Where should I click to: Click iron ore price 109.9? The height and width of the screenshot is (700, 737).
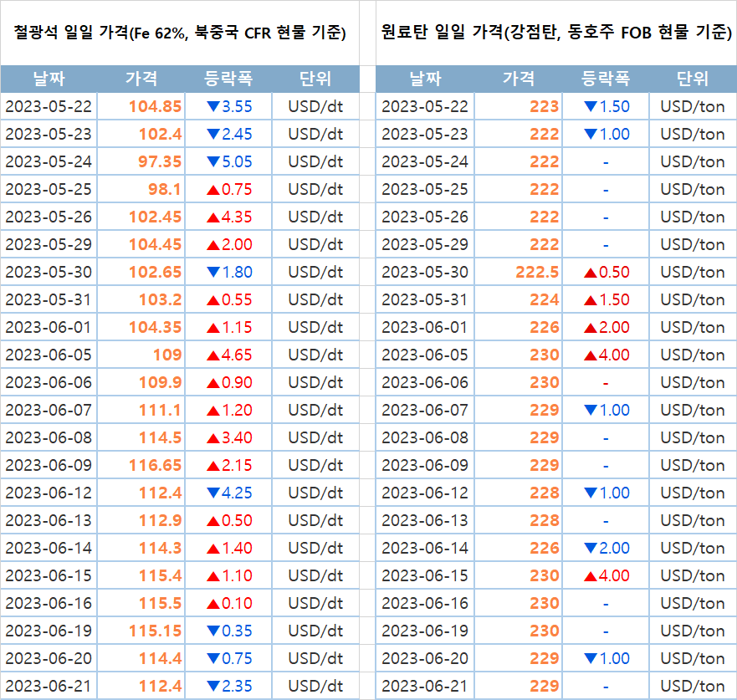[x=161, y=382]
